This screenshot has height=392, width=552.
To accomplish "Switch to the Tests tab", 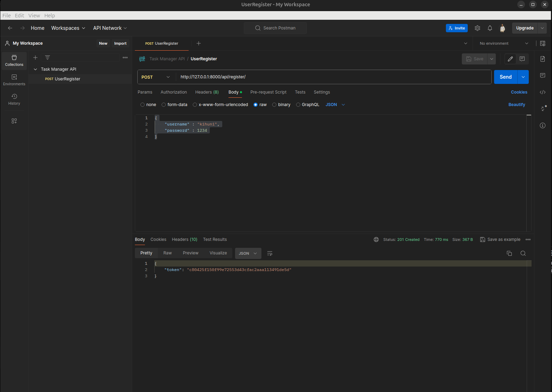I will pyautogui.click(x=300, y=92).
